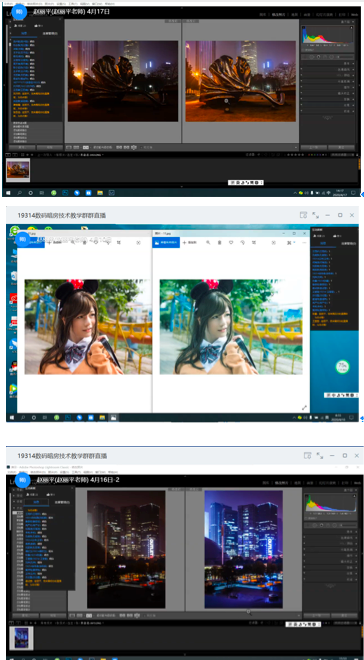Click the blue avatar beside the 4月17日 stream title
The image size is (364, 660).
coord(20,12)
